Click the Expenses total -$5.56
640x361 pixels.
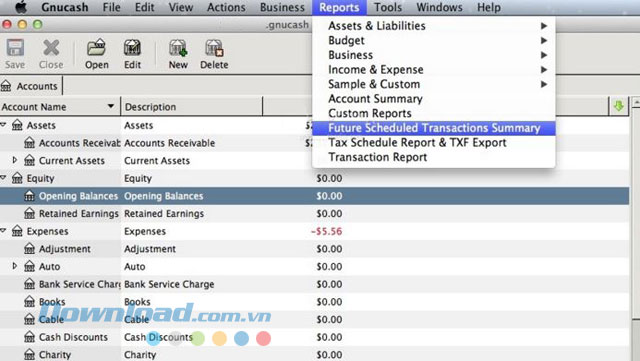pos(327,231)
